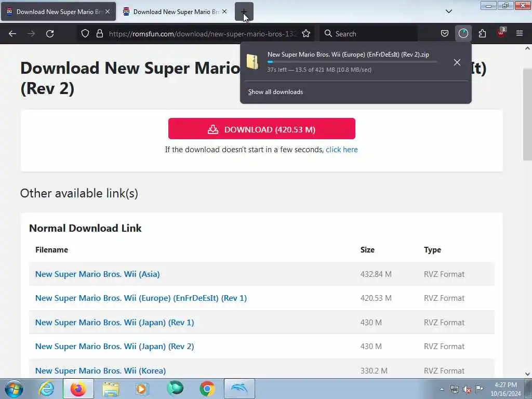Screen dimensions: 532x399
Task: Open the Japan (Rev 2) download link
Action: (115, 347)
